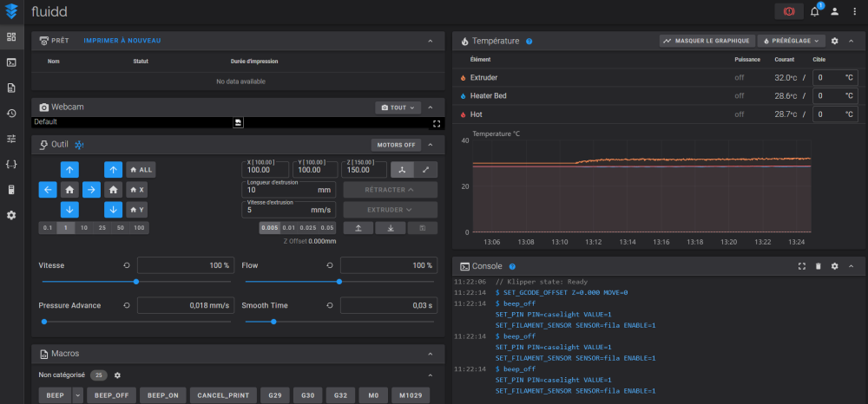Open the Temperature help question mark
868x404 pixels.
pyautogui.click(x=529, y=41)
